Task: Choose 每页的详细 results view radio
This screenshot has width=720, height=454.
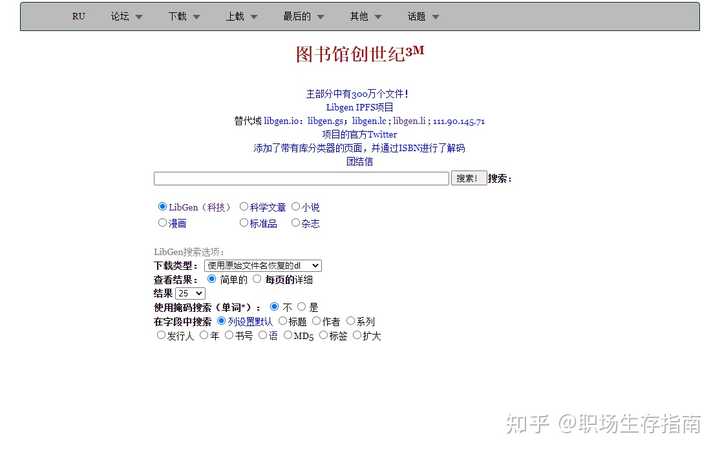Action: (257, 279)
